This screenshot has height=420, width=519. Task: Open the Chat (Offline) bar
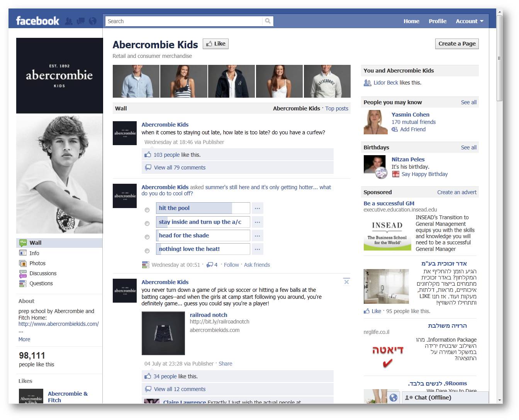coord(445,398)
